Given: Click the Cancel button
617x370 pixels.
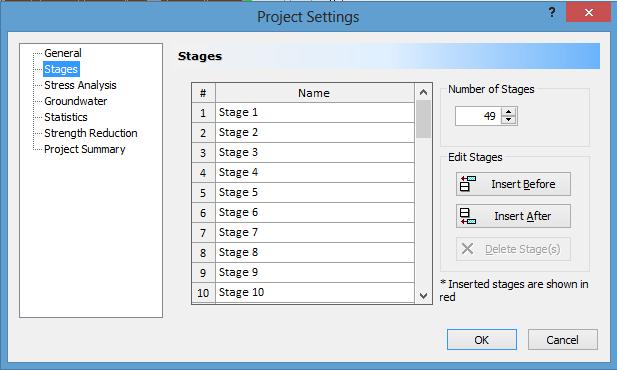Looking at the screenshot, I should pos(563,340).
